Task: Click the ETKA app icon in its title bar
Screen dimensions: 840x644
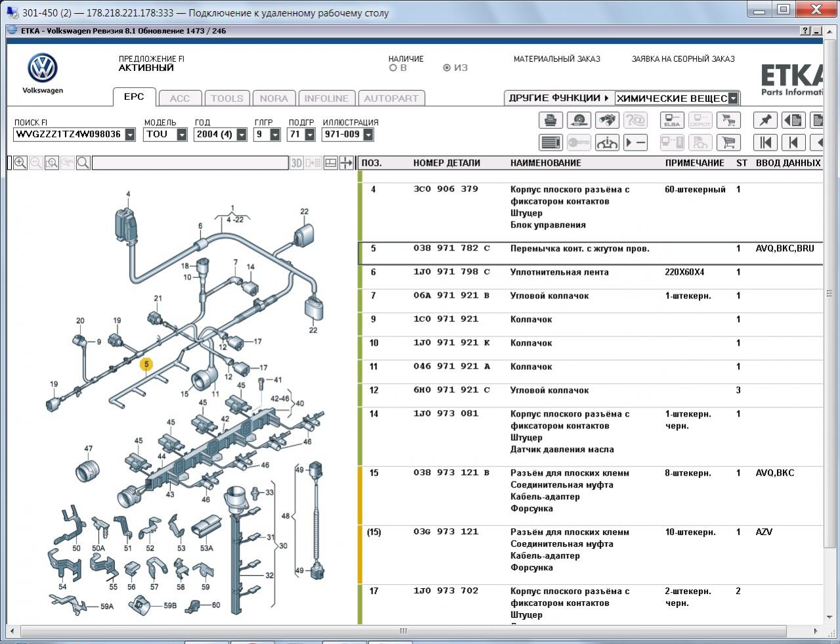Action: point(13,31)
